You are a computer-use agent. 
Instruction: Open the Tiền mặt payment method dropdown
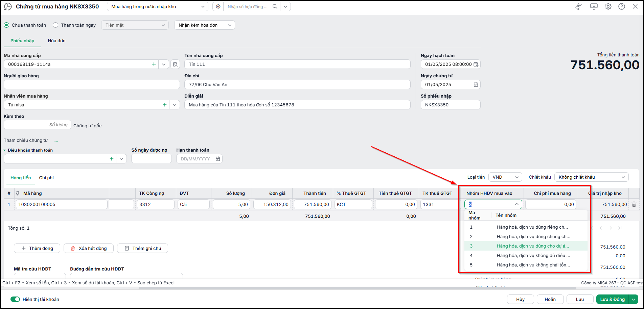tap(135, 25)
